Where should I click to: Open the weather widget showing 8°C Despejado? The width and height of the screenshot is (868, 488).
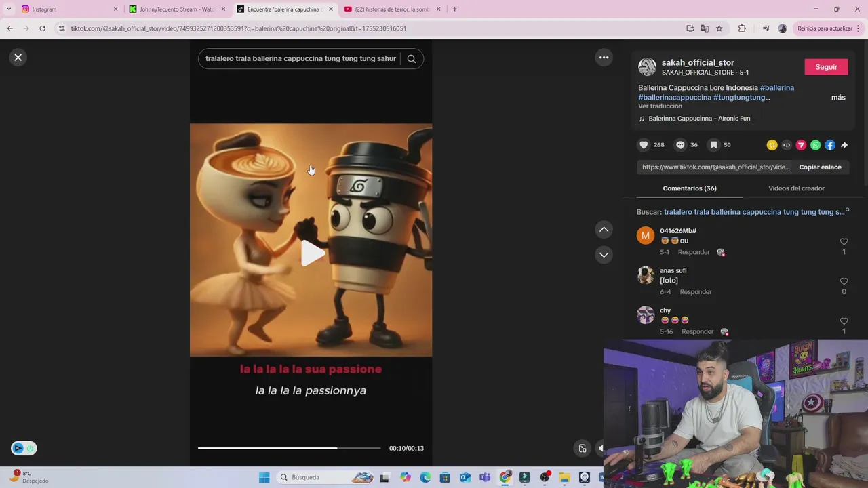(30, 477)
